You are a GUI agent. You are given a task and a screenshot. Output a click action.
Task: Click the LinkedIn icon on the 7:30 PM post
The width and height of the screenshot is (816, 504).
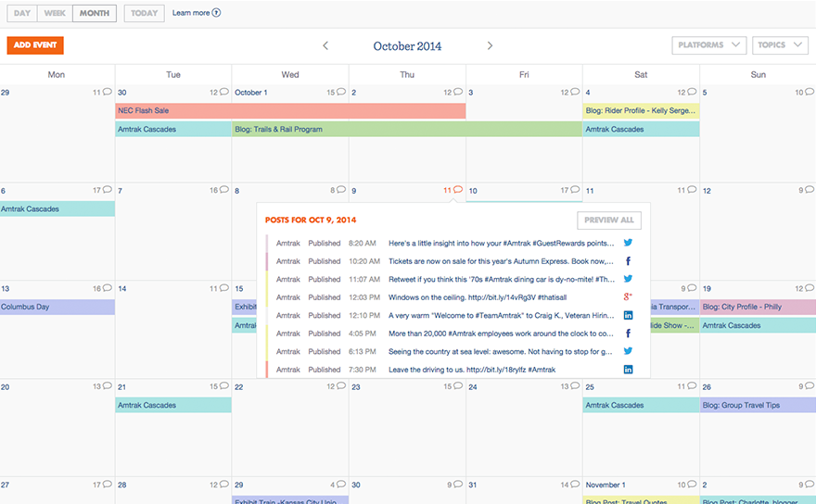coord(628,370)
